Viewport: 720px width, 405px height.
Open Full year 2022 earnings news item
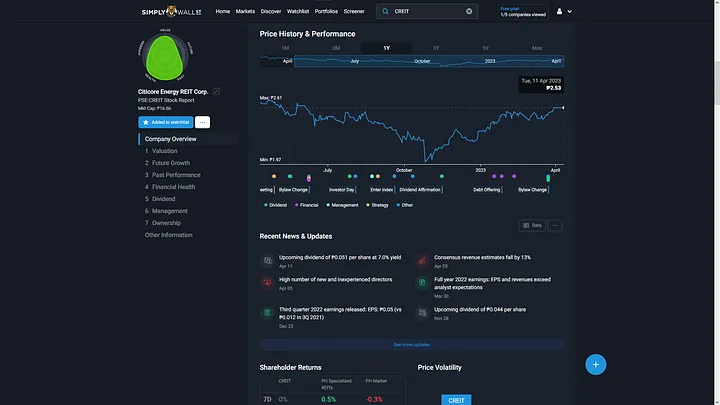tap(492, 283)
